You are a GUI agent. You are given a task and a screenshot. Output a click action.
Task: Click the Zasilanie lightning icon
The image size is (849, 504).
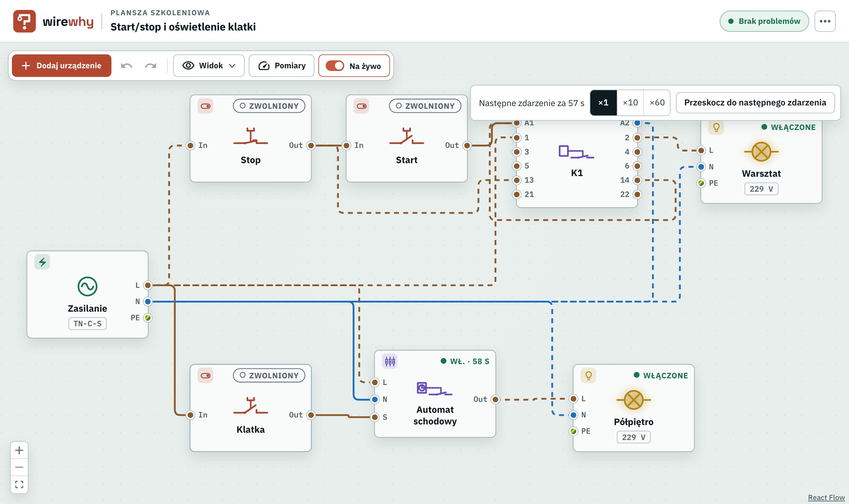[x=42, y=262]
